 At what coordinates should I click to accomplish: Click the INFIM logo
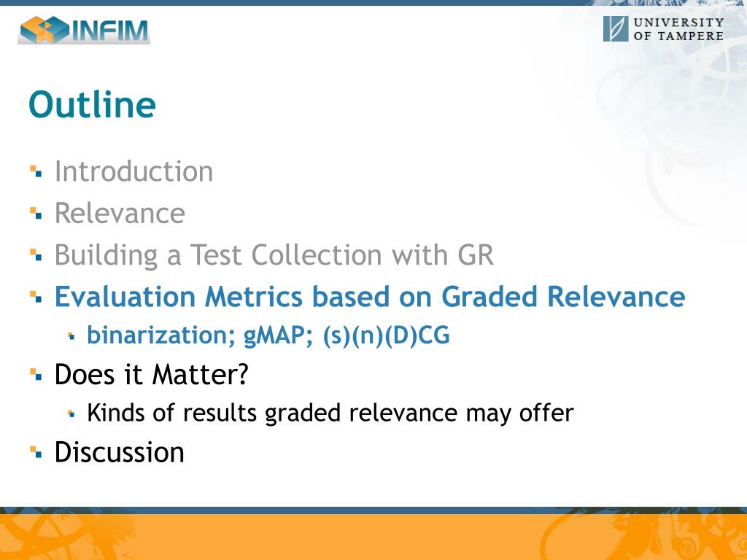click(x=84, y=30)
